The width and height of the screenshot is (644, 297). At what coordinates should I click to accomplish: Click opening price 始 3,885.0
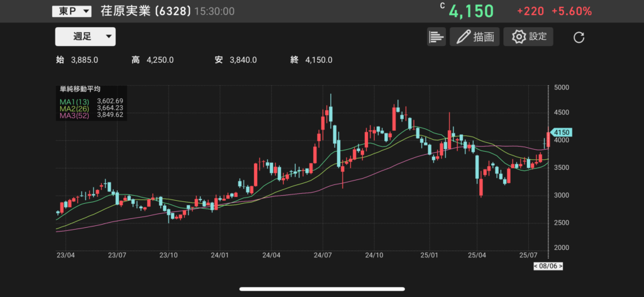[x=77, y=60]
